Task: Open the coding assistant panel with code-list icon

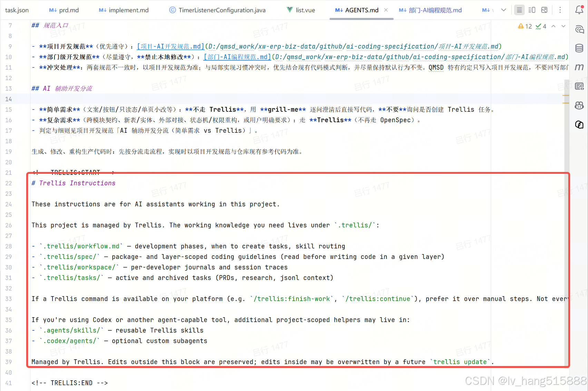Action: 579,86
